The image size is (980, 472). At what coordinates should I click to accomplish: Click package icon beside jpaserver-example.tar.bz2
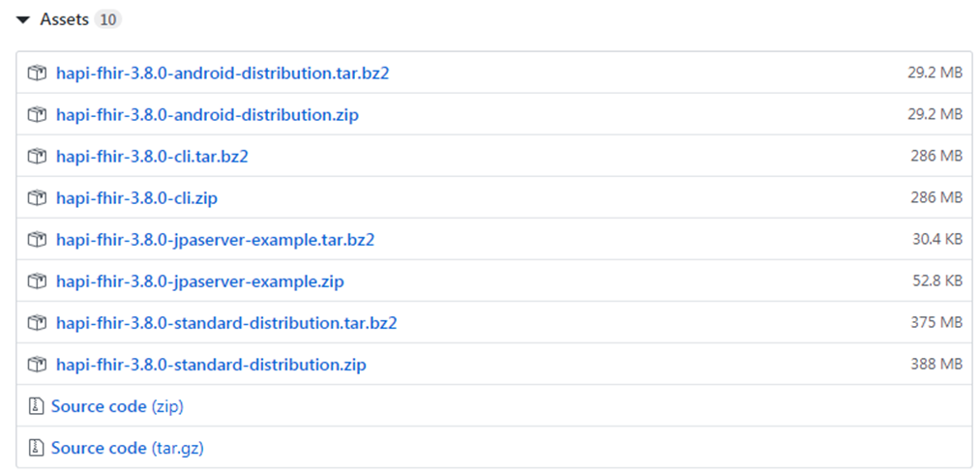[37, 240]
